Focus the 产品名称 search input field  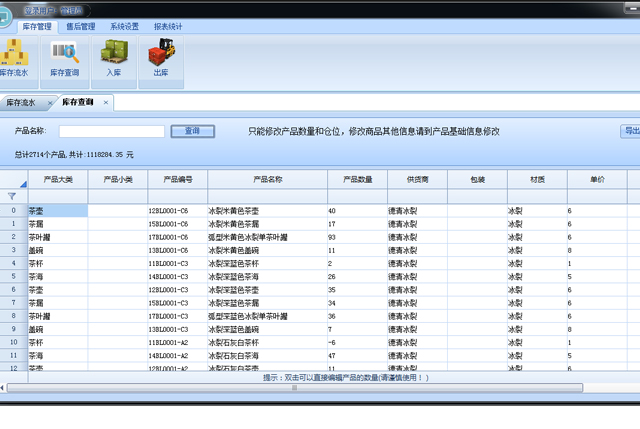pos(112,131)
